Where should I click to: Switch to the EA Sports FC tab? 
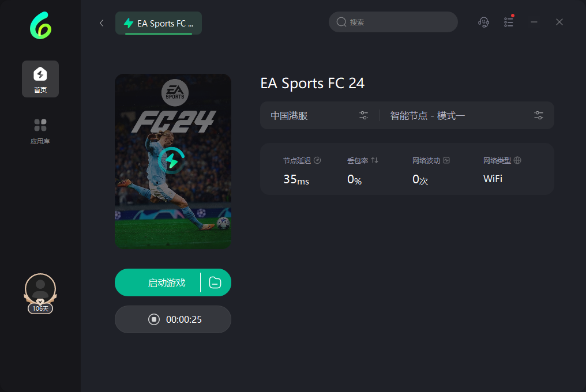(159, 24)
